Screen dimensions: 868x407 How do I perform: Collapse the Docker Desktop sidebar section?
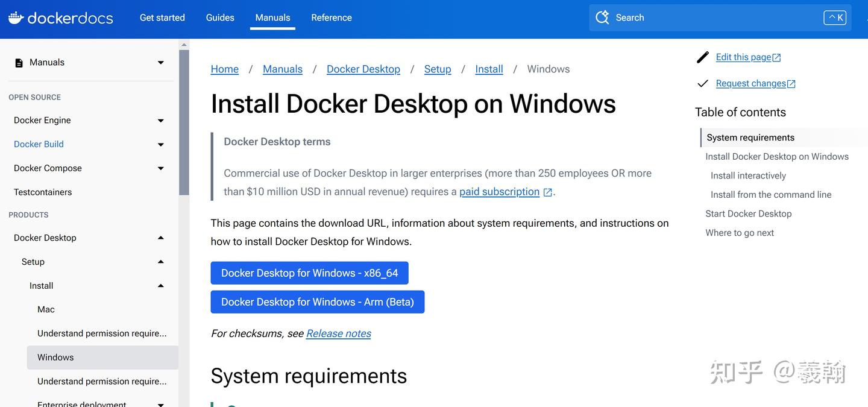pyautogui.click(x=161, y=238)
